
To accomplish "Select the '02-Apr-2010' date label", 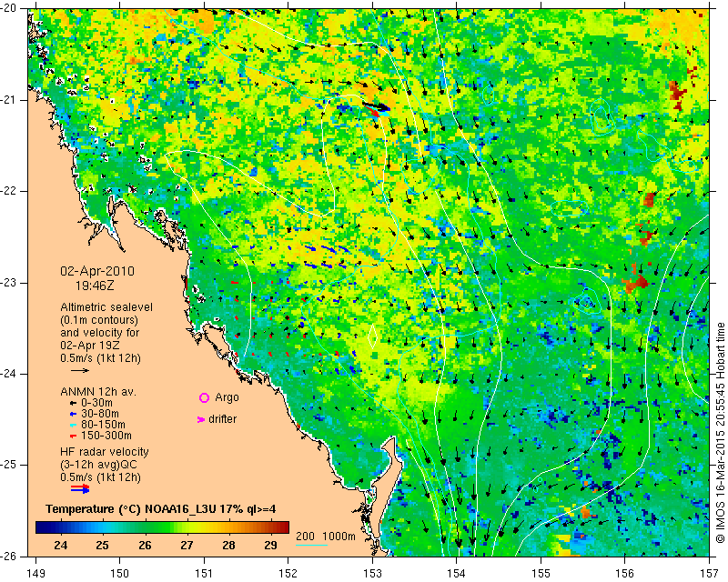I will pos(97,271).
